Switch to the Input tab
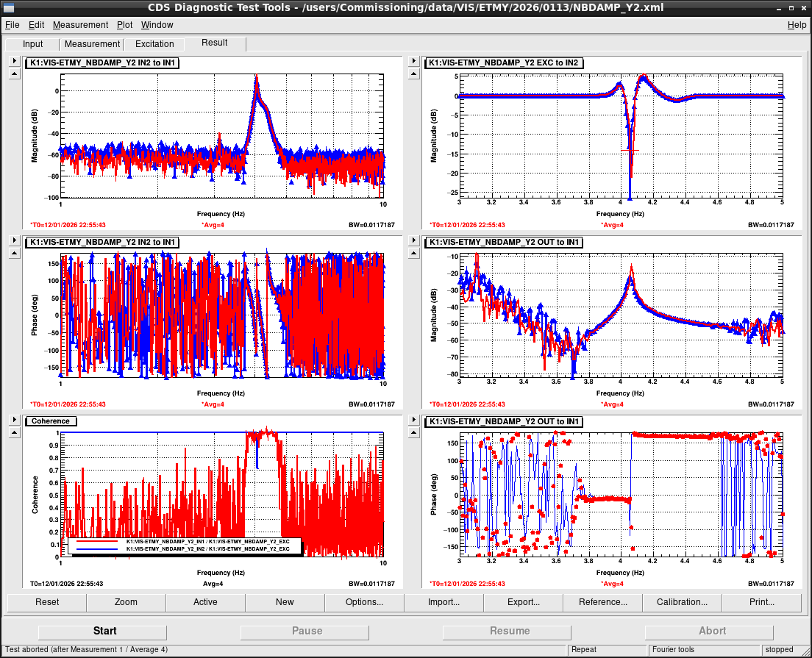Viewport: 812px width, 658px height. (x=33, y=44)
